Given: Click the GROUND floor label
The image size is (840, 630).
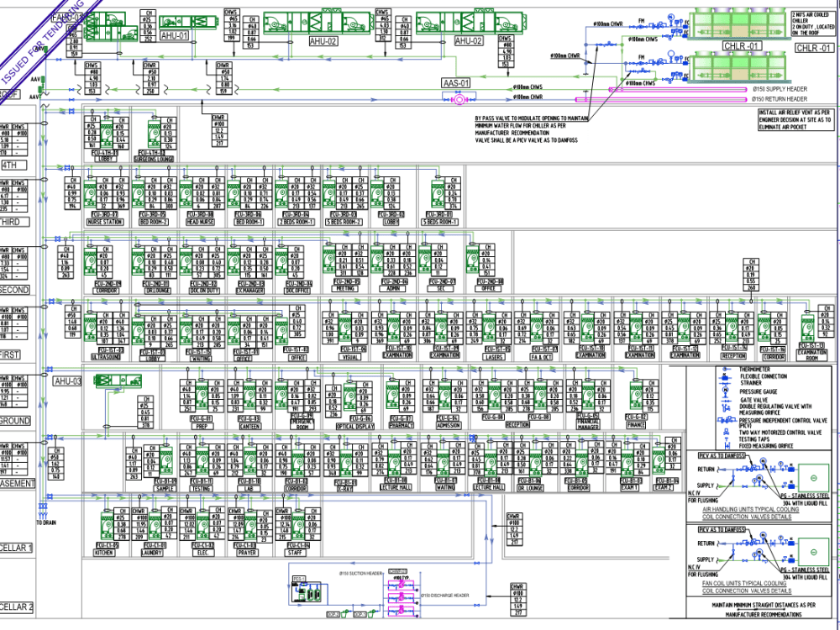Looking at the screenshot, I should tap(15, 421).
